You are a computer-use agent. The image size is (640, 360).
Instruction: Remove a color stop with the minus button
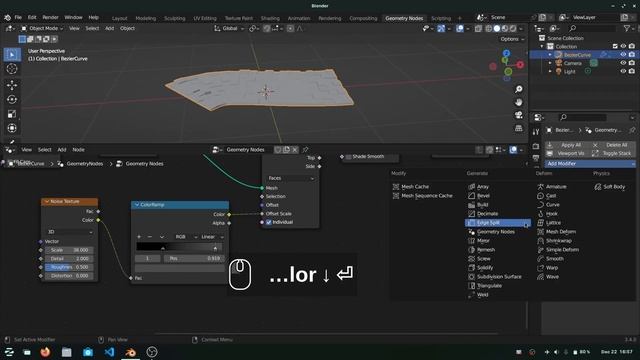(x=149, y=237)
